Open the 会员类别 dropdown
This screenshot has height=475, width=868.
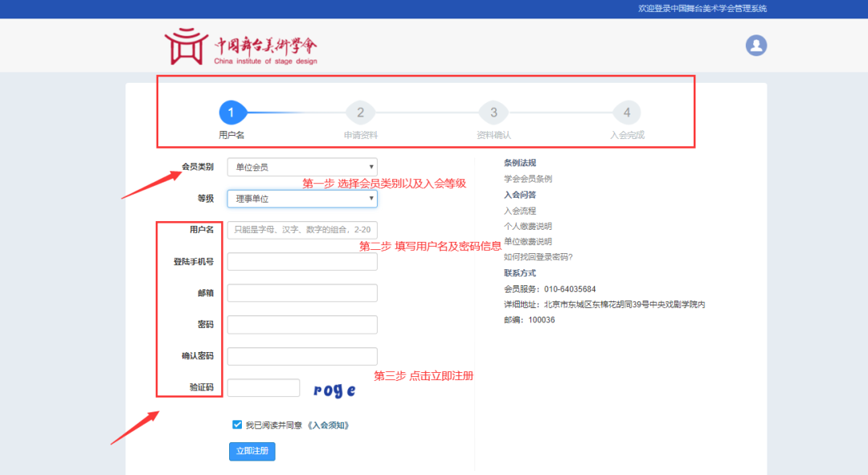[302, 167]
